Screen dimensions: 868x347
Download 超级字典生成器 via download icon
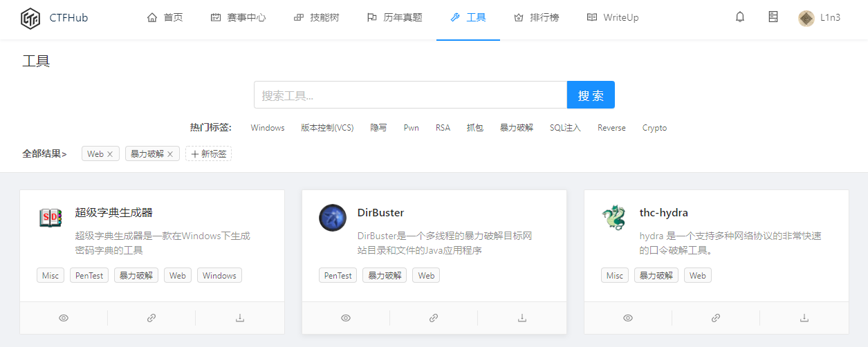(x=240, y=318)
